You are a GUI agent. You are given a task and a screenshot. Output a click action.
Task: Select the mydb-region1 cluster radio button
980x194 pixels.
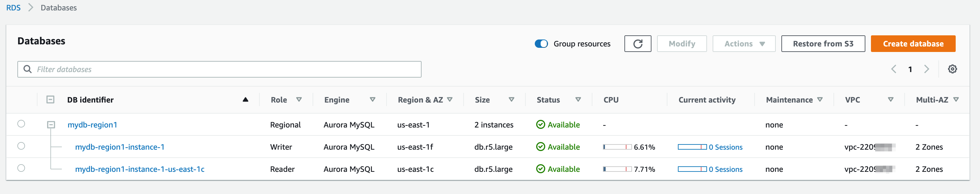[21, 124]
